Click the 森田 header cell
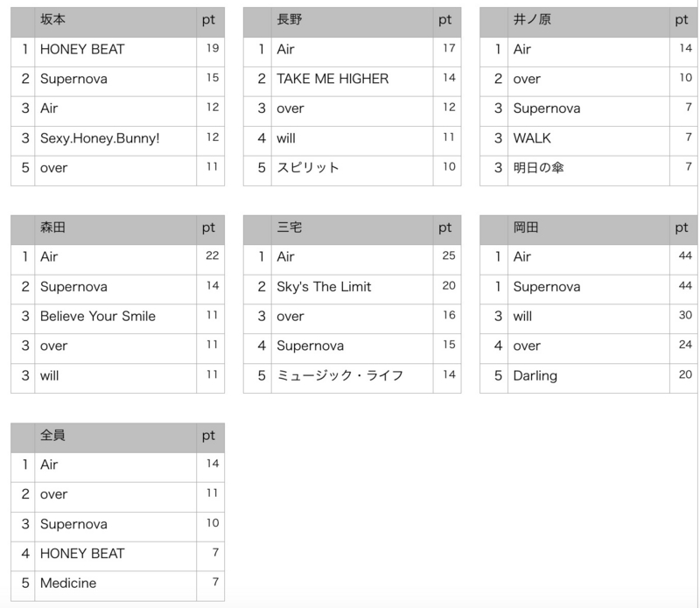This screenshot has height=608, width=700. coord(115,230)
